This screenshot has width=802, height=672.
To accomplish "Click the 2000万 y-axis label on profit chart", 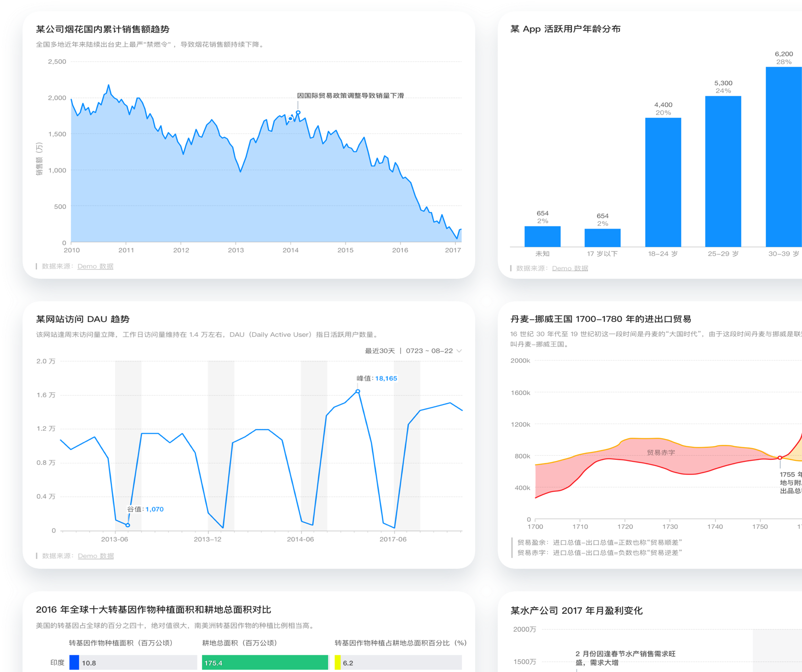I will pyautogui.click(x=525, y=629).
